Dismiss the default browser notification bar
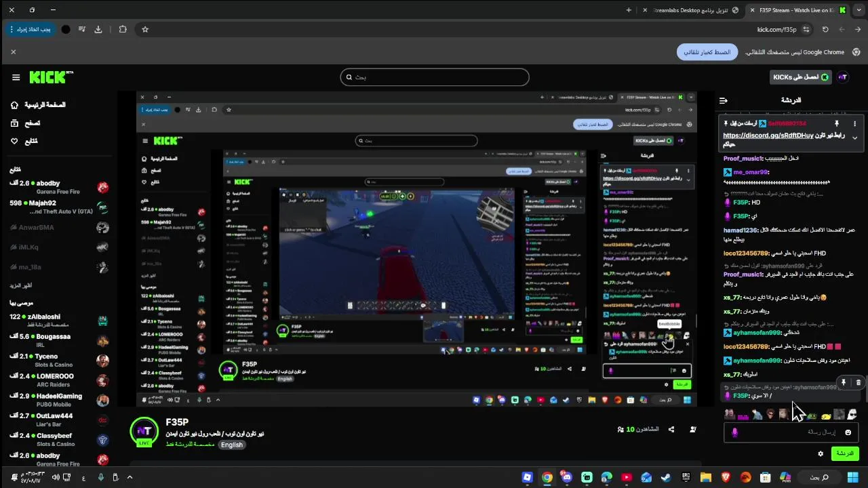Screen dimensions: 868x488 coord(13,52)
